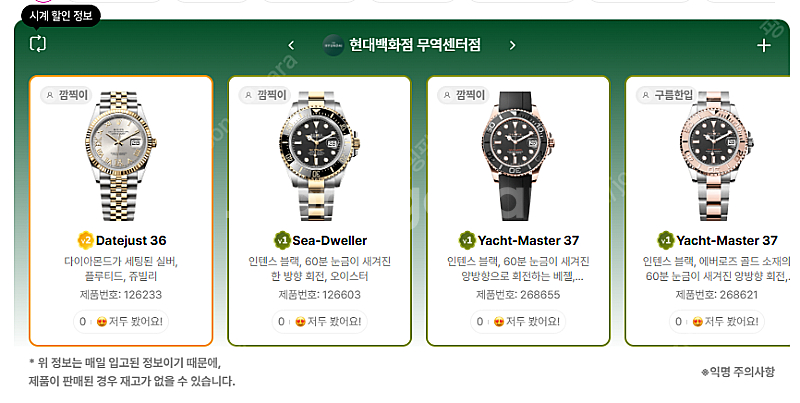Click the 현대백화점 무역센터점 store title
The height and width of the screenshot is (403, 800).
point(415,45)
